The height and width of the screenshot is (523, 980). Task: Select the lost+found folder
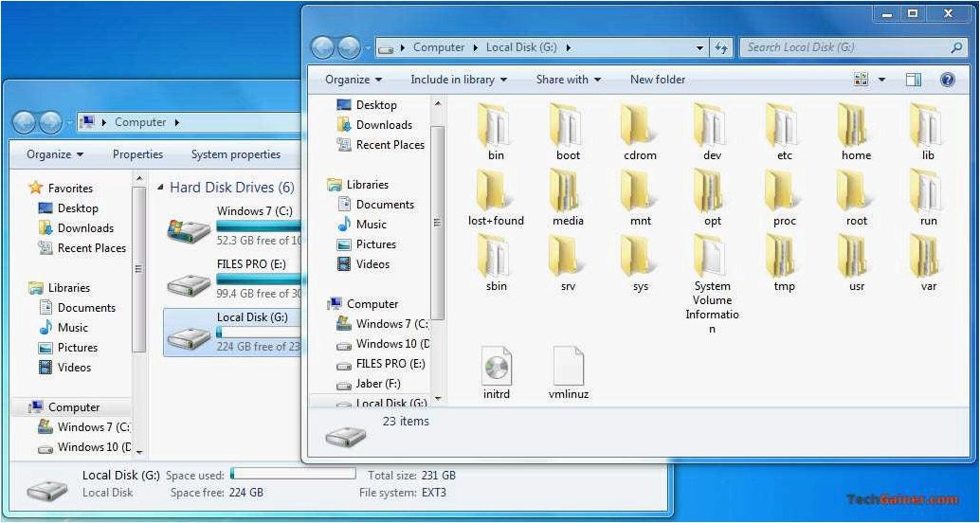tap(496, 197)
